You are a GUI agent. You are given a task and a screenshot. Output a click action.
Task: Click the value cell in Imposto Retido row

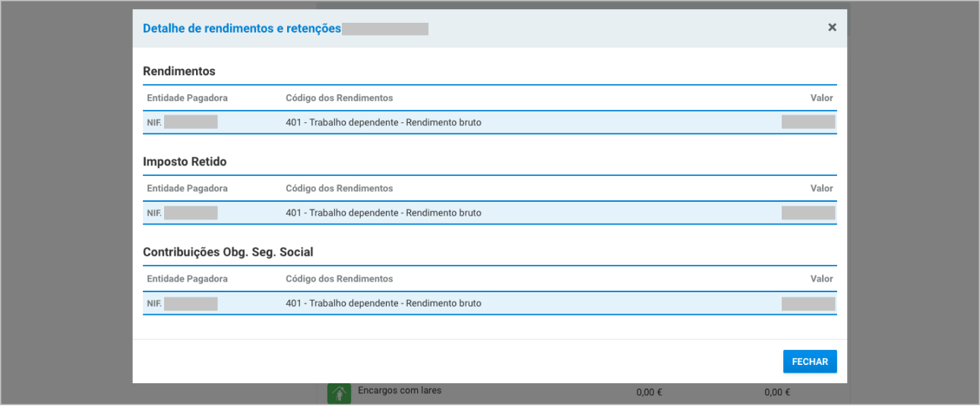[808, 212]
